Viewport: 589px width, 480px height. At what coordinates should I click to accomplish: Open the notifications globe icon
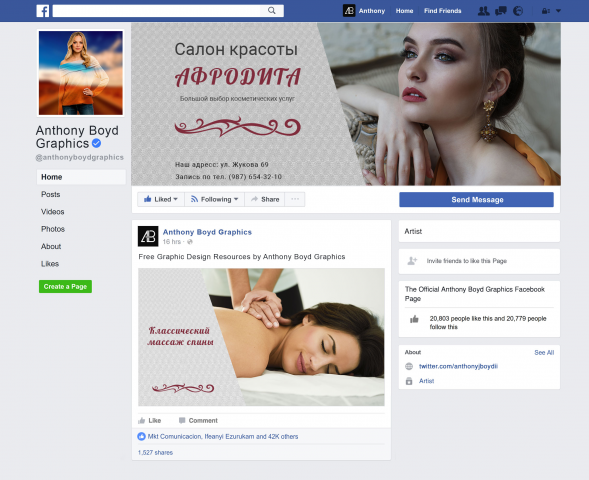518,11
